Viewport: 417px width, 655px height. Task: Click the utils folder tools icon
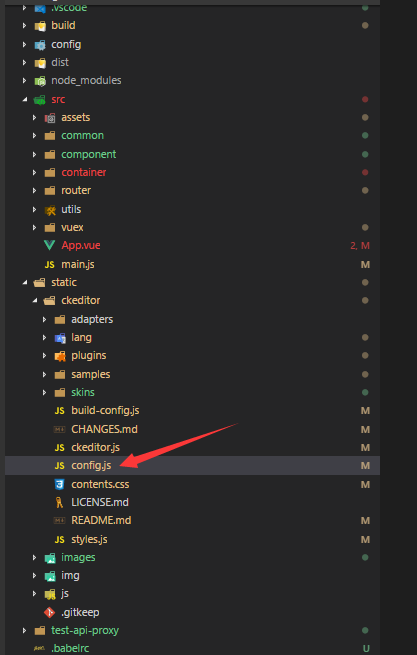tap(50, 210)
